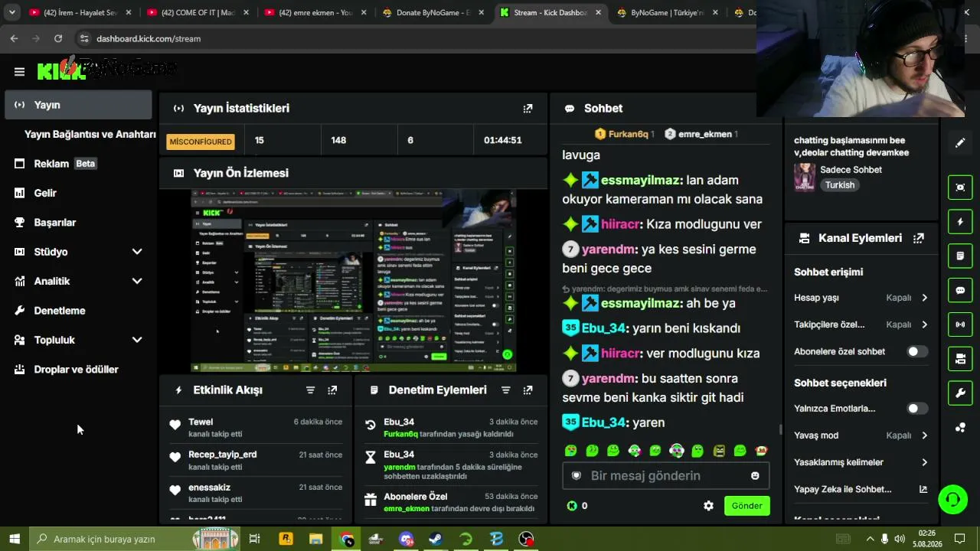Viewport: 980px width, 551px height.
Task: Click username Ebu_34 in last chat message
Action: pyautogui.click(x=603, y=422)
